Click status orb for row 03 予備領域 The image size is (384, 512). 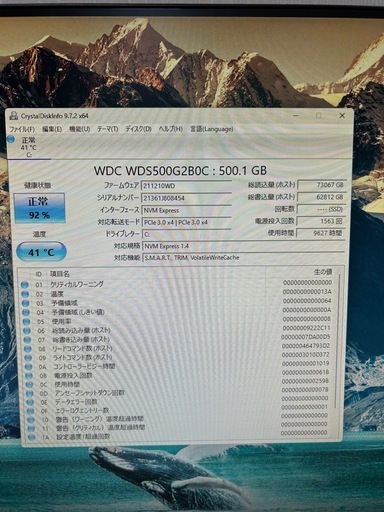coord(25,303)
